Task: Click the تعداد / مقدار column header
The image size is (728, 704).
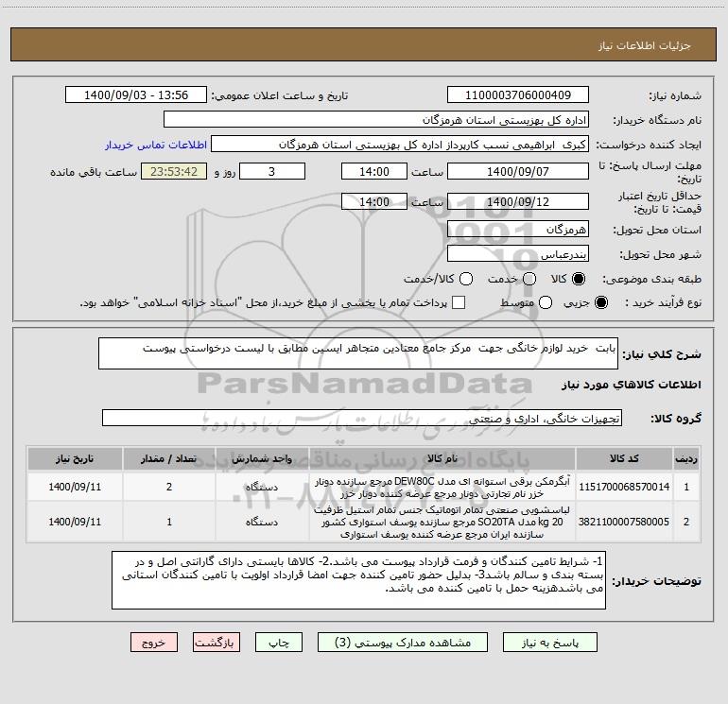Action: 169,459
